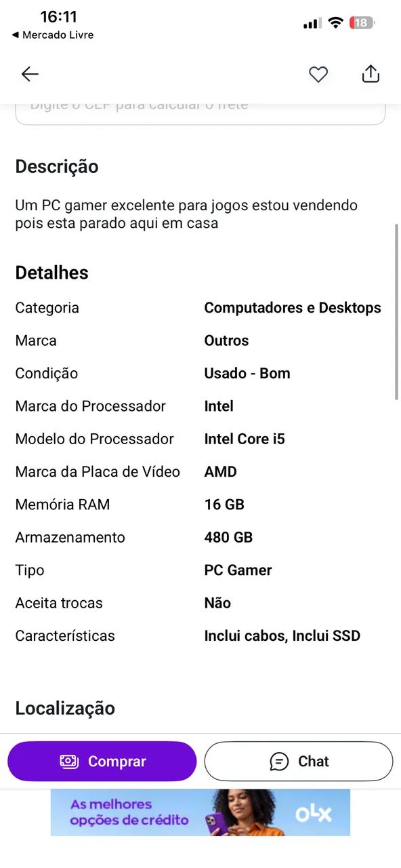
Task: Open the OLX credit options banner
Action: tap(200, 812)
